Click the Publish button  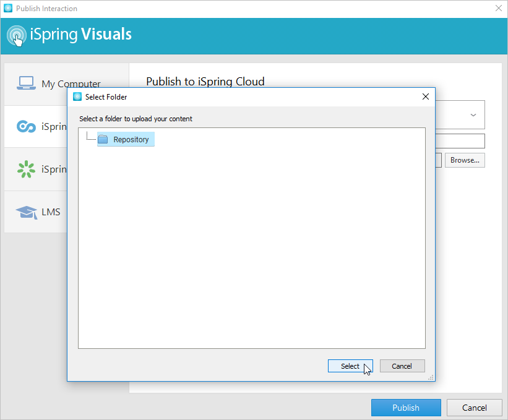point(406,408)
